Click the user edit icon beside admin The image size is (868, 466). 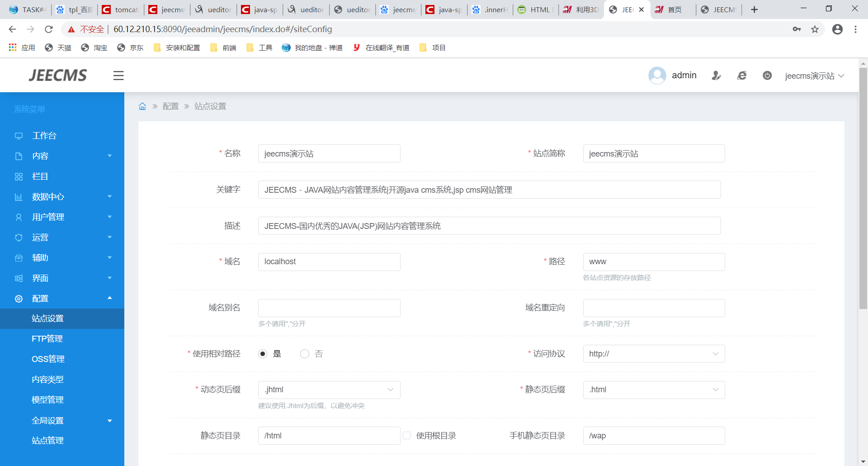[716, 76]
